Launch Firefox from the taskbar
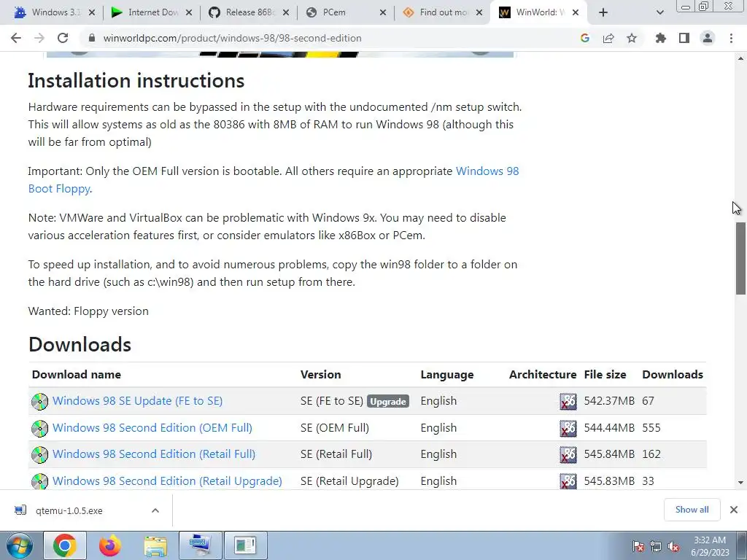 (x=110, y=545)
